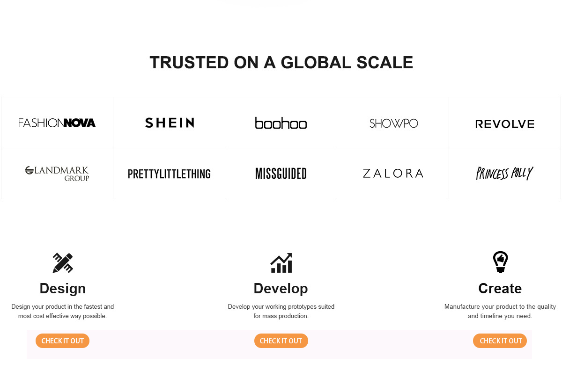
Task: Click the Trusted On A Global Scale title
Action: pos(281,63)
